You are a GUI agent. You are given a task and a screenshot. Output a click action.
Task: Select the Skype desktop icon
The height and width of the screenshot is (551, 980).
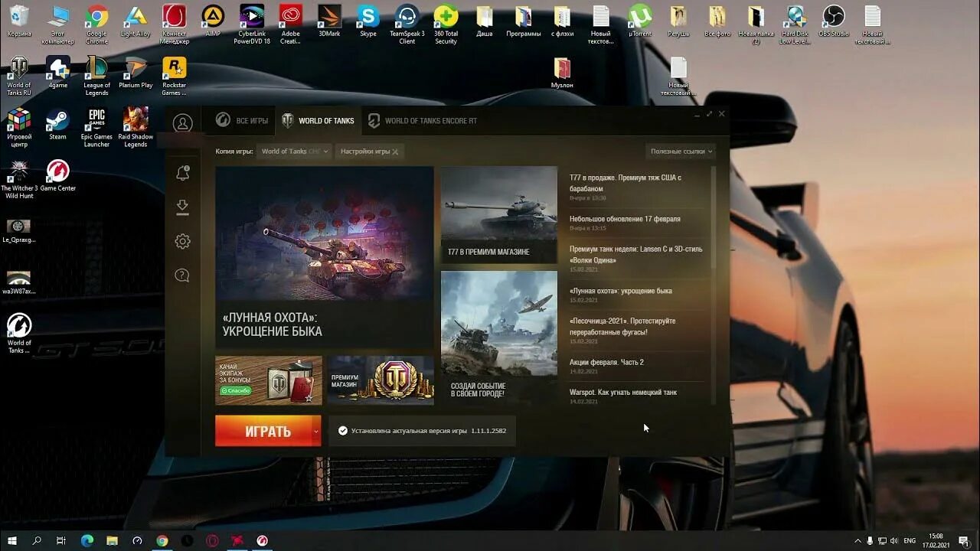(368, 21)
